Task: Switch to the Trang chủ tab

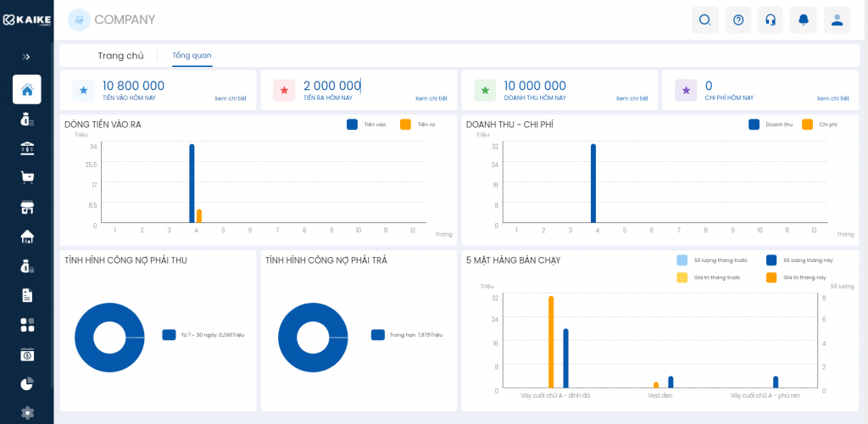Action: [x=120, y=55]
